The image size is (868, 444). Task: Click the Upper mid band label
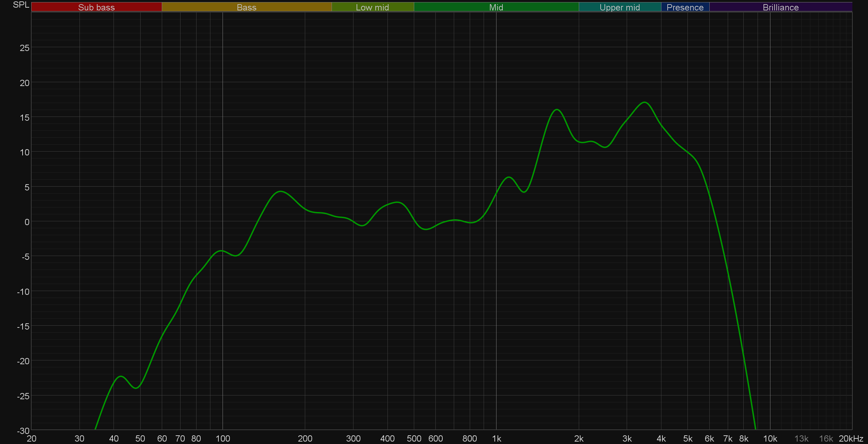[620, 7]
